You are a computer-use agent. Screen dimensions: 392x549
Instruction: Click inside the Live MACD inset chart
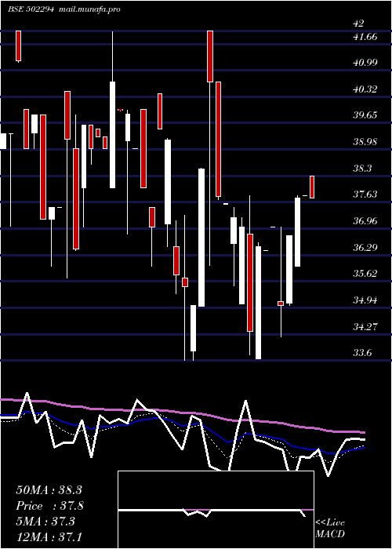click(216, 510)
